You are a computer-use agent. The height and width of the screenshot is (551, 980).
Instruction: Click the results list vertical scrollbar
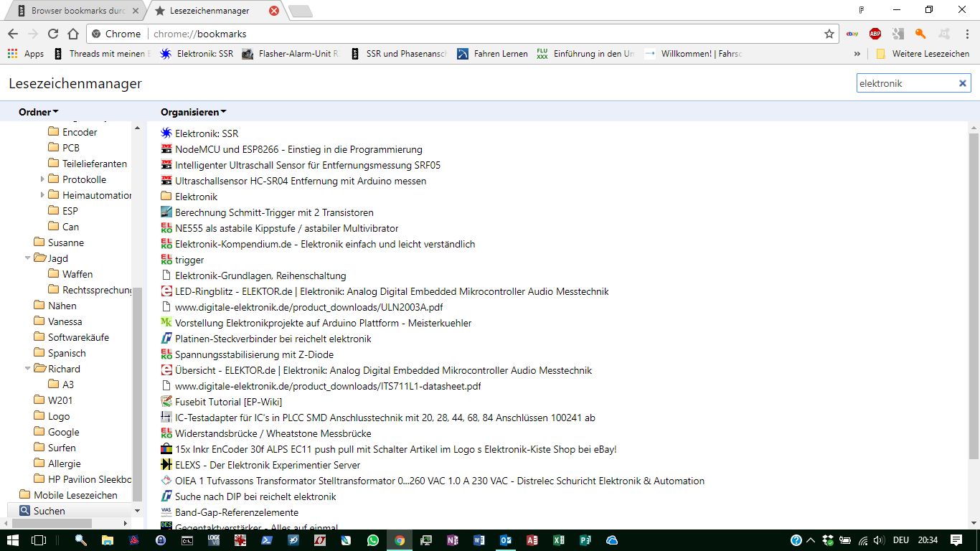coord(974,296)
